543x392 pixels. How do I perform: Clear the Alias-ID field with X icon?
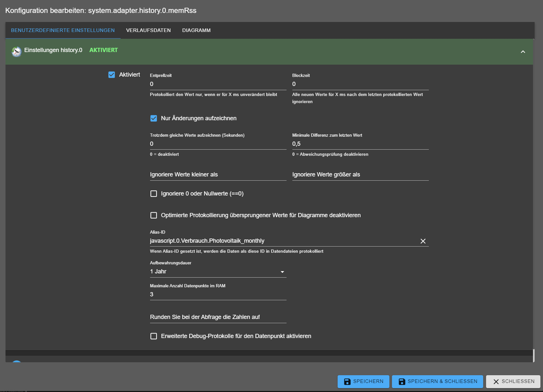click(423, 241)
